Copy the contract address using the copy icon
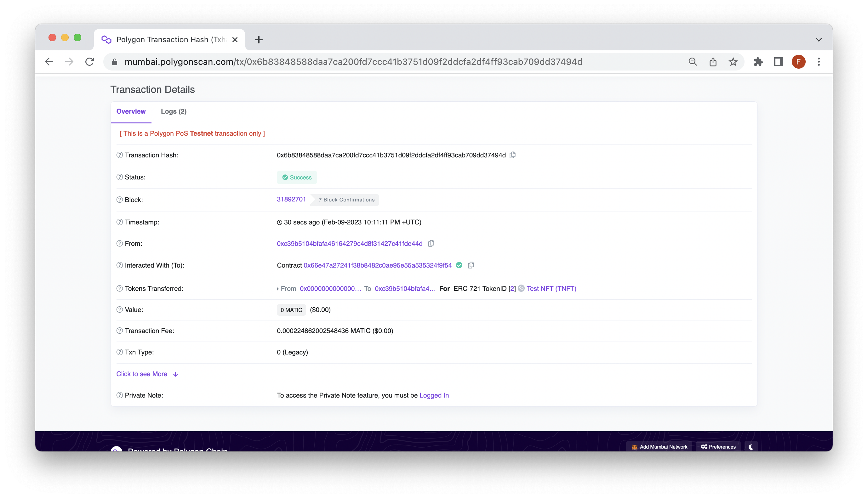 click(471, 265)
